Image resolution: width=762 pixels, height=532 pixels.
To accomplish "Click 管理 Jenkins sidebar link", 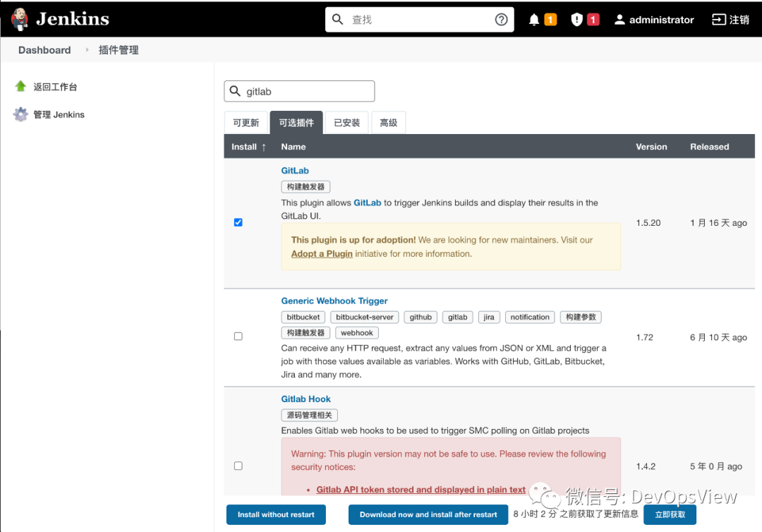I will (59, 114).
